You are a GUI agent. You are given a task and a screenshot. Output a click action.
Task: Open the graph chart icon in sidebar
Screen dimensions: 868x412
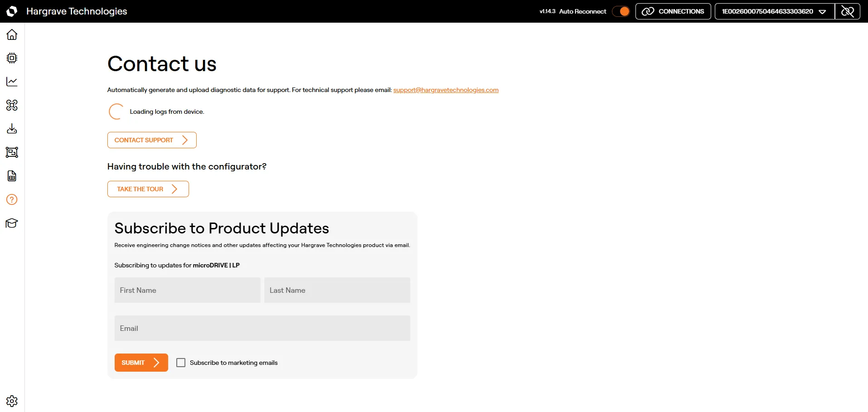12,82
